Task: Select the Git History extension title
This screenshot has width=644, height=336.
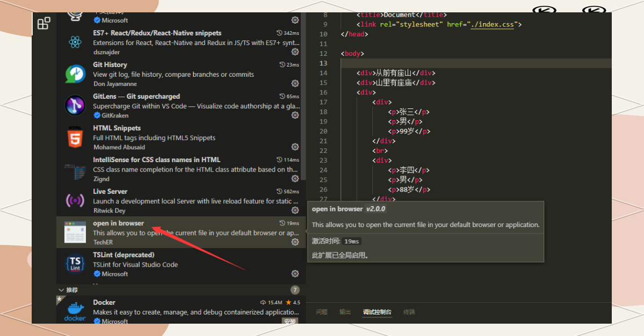Action: [x=110, y=64]
